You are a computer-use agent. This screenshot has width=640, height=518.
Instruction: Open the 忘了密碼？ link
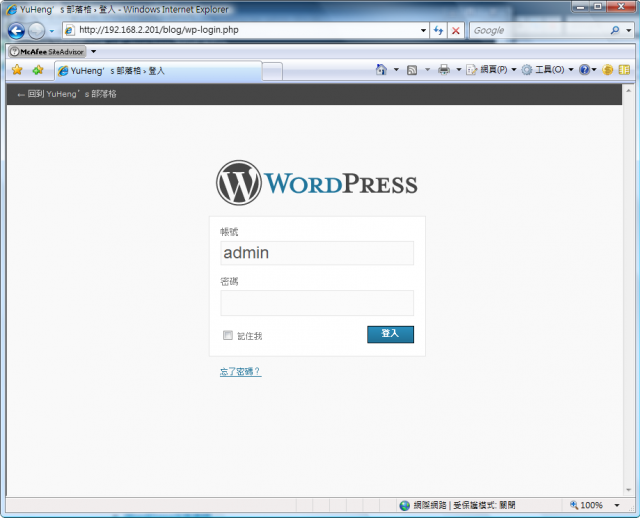(240, 371)
